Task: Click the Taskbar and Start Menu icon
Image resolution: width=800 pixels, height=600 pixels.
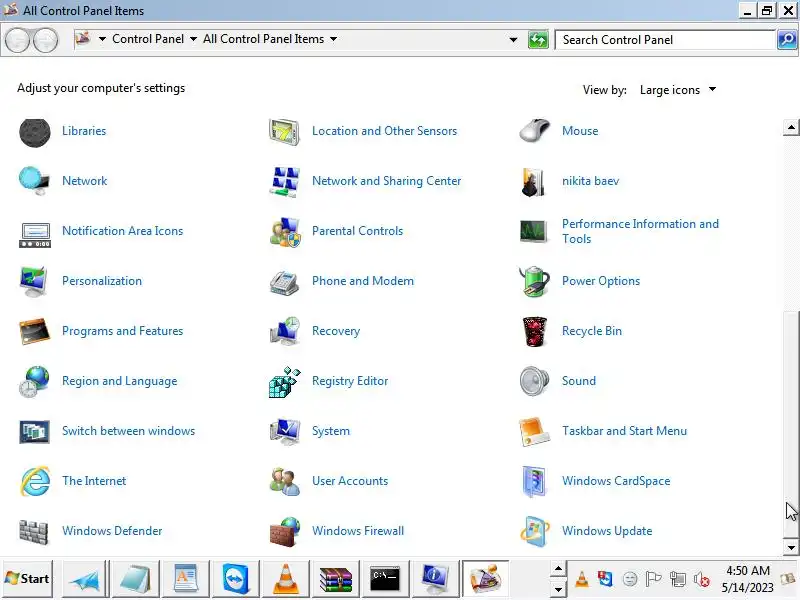Action: coord(534,432)
